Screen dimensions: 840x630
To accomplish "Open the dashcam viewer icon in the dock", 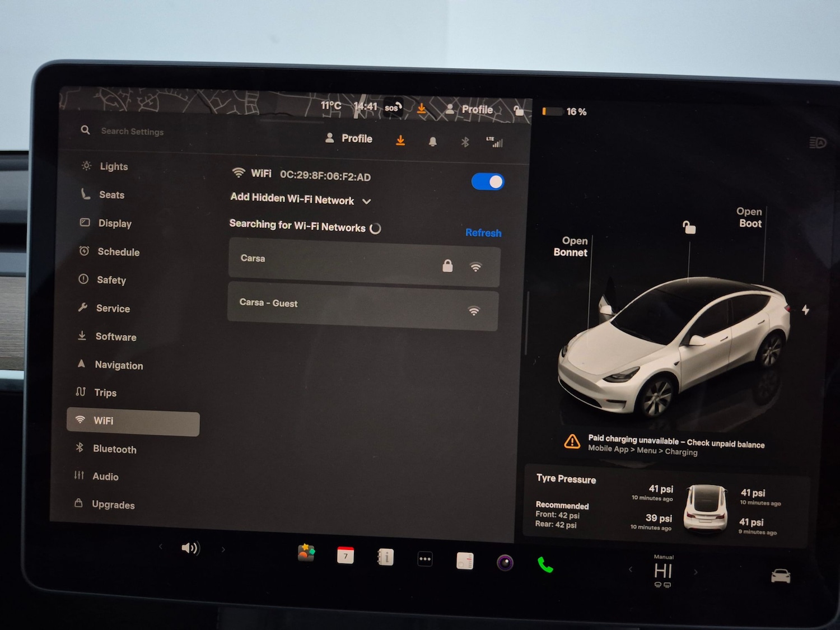I will [x=505, y=561].
